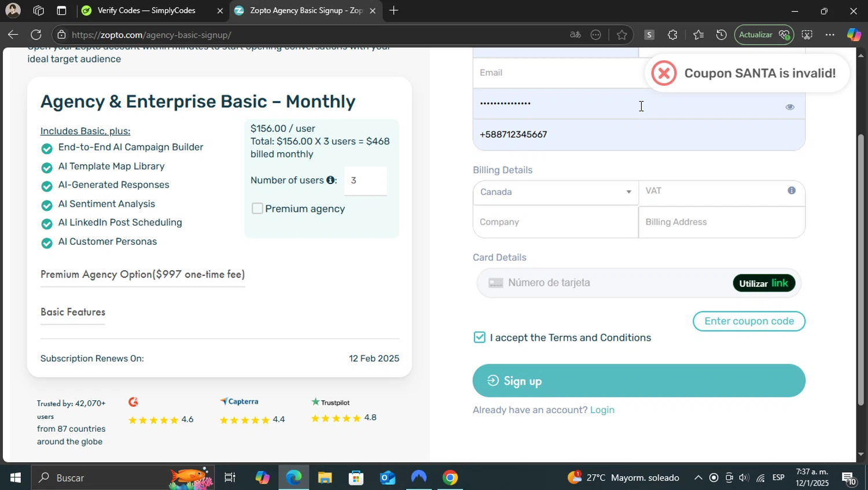Open the Trustpilot rating logo
Viewport: 868px width, 490px height.
click(330, 402)
